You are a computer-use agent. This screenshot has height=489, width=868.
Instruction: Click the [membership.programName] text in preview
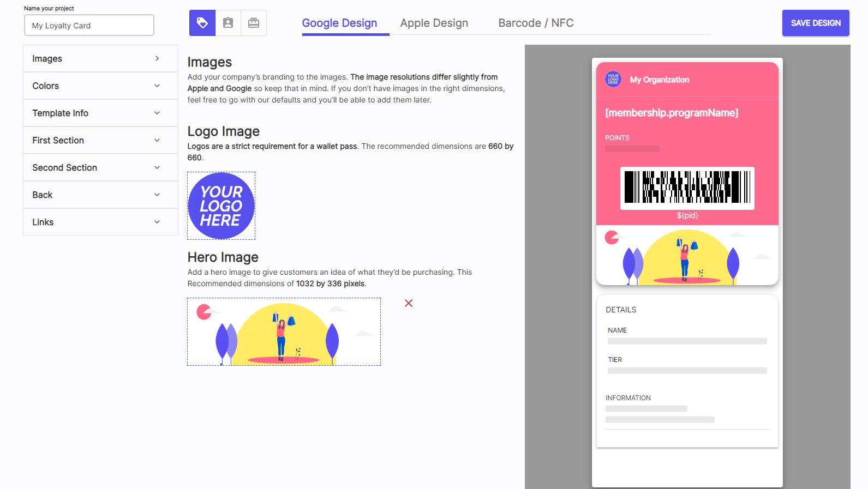pos(672,113)
